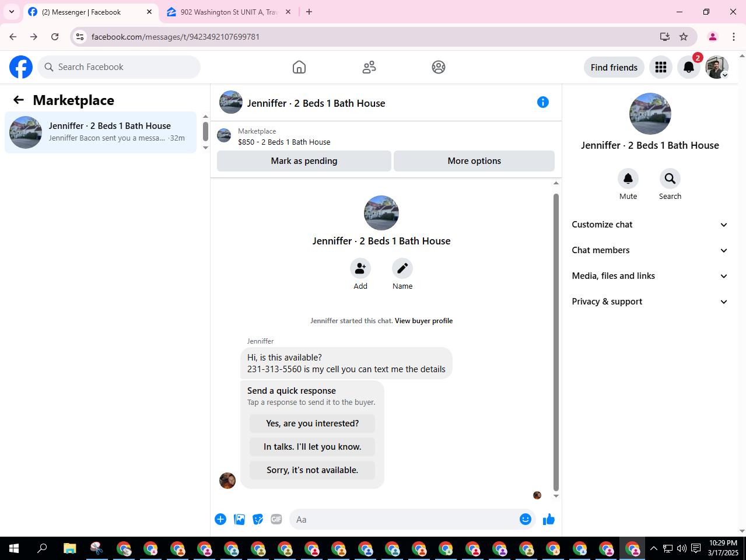
Task: Open the Facebook menu grid icon
Action: click(661, 67)
